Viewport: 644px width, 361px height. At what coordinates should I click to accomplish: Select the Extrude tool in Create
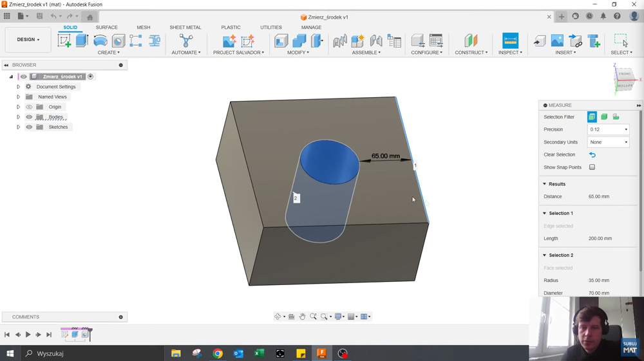[x=82, y=41]
